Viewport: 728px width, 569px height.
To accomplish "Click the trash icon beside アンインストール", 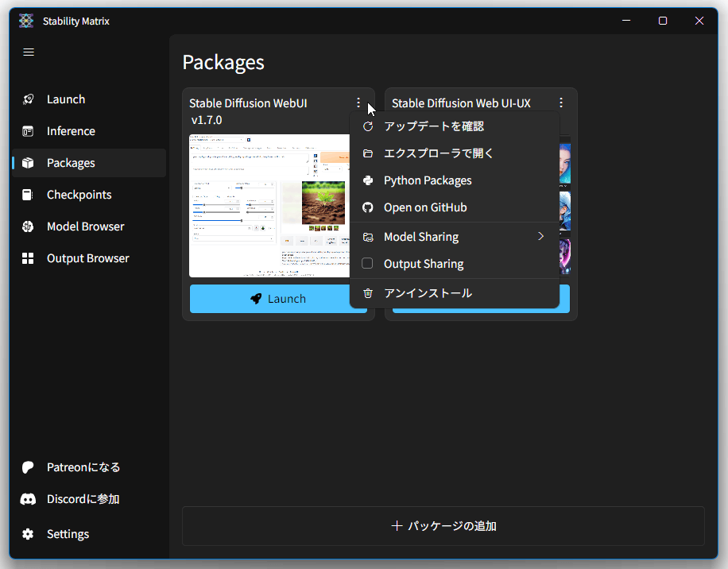I will click(368, 293).
